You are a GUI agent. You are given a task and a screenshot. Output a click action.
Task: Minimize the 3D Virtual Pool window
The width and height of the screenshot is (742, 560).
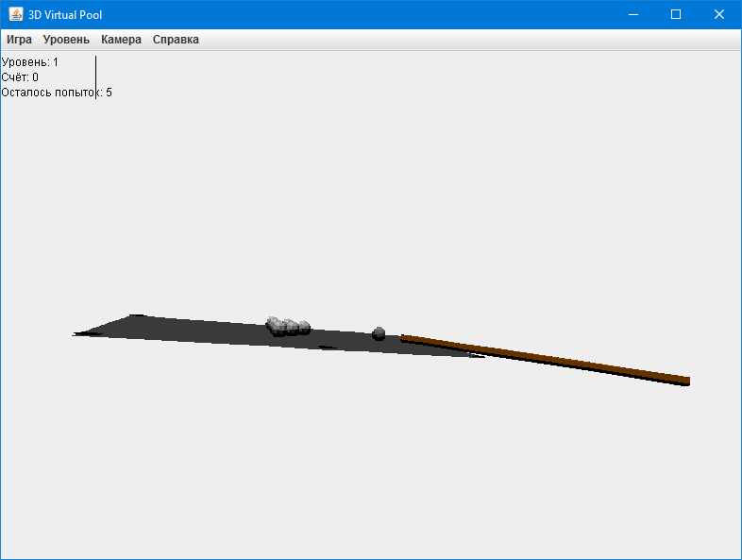pyautogui.click(x=633, y=15)
